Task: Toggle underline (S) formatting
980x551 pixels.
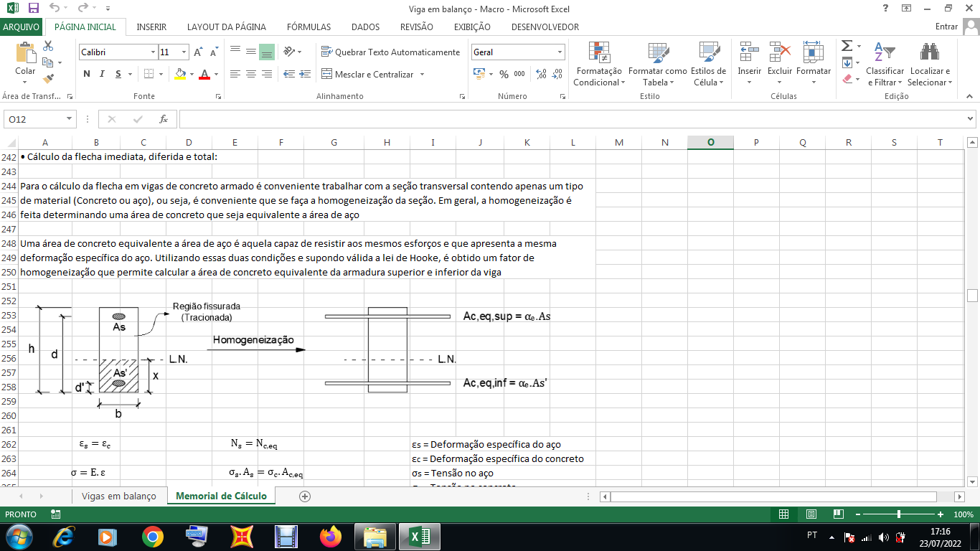Action: click(x=118, y=74)
